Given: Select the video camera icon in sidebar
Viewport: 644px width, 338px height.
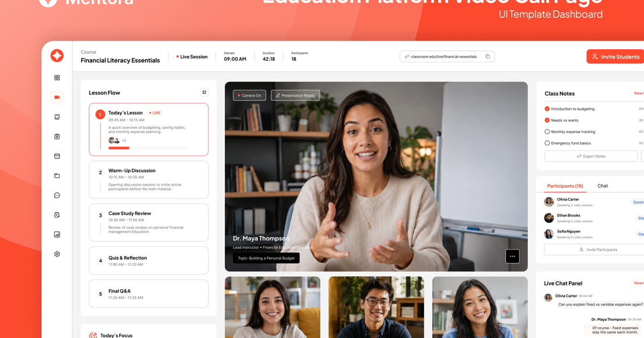Looking at the screenshot, I should 57,97.
